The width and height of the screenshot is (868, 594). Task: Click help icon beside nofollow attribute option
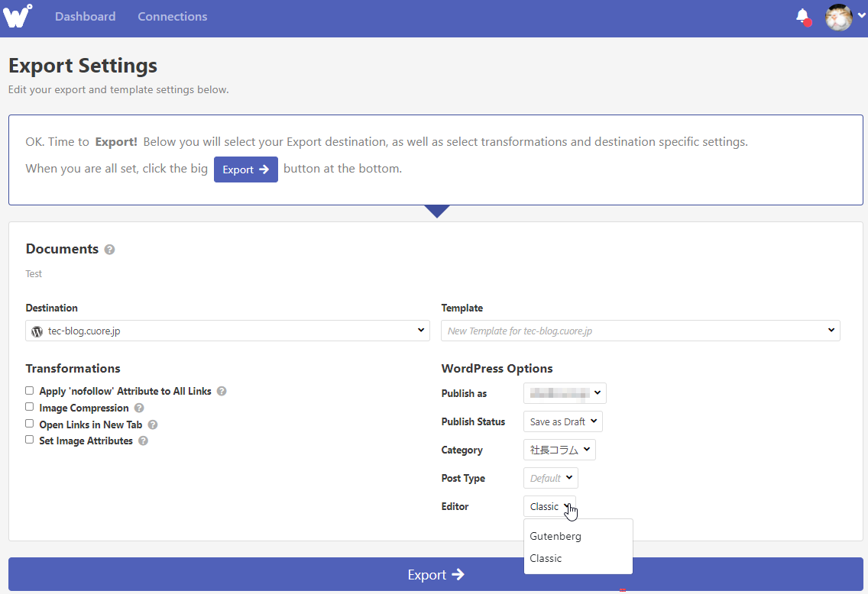[x=222, y=391]
